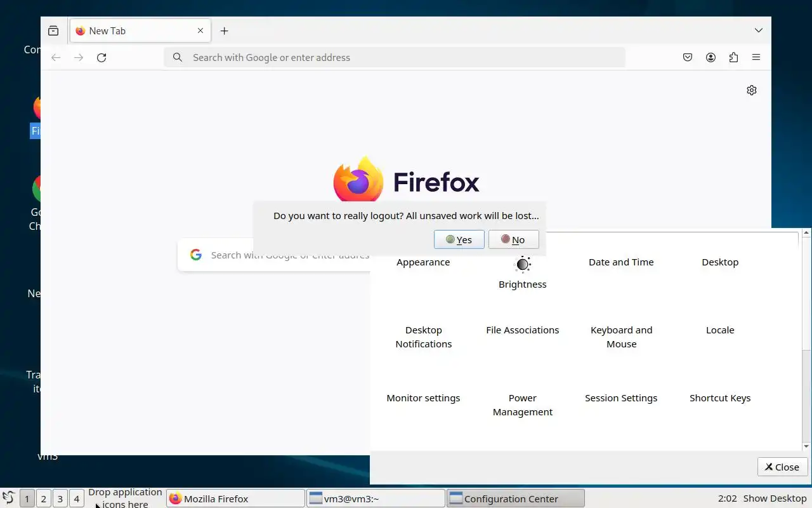Open Power Management settings
The height and width of the screenshot is (508, 812).
(523, 405)
